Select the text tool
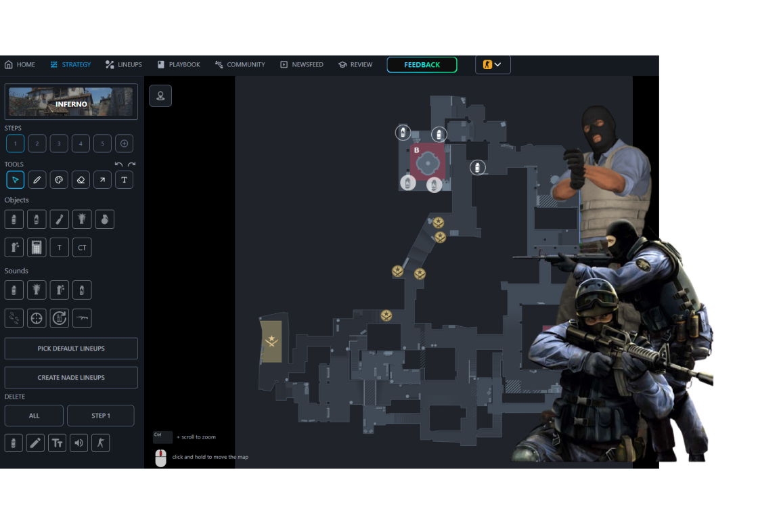The image size is (758, 532). (125, 180)
